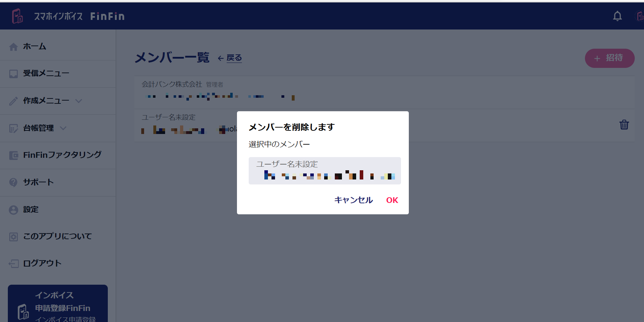Click the 管理者 role label
644x322 pixels.
tap(215, 85)
